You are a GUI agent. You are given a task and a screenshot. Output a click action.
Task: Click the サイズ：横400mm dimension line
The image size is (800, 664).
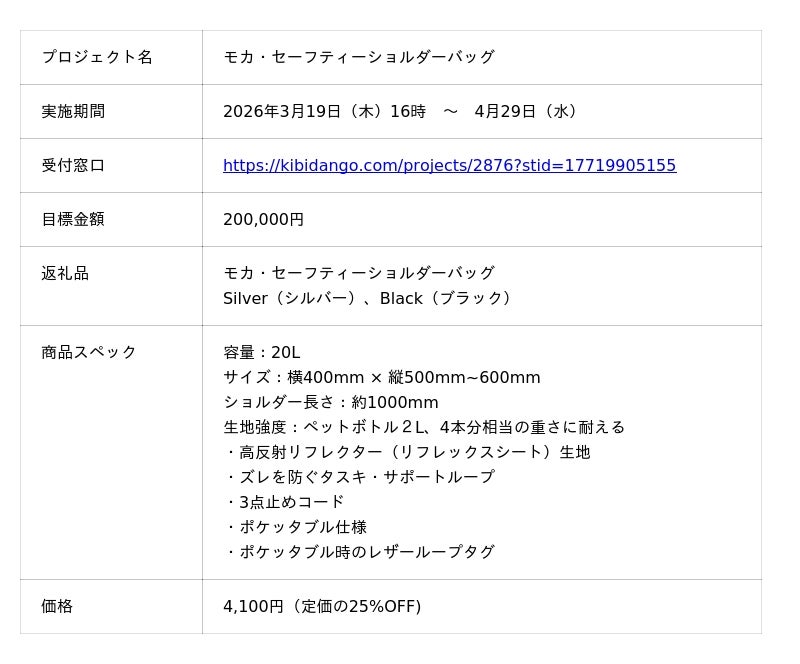pyautogui.click(x=381, y=377)
